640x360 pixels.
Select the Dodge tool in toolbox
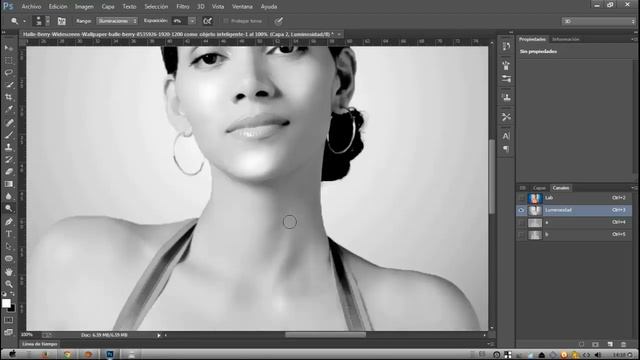point(9,208)
